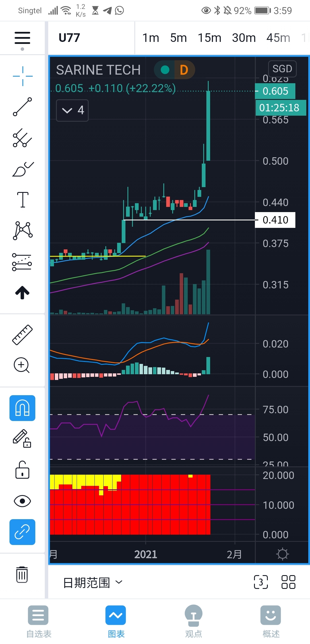Activate the zoom in magnifier tool

pos(22,365)
